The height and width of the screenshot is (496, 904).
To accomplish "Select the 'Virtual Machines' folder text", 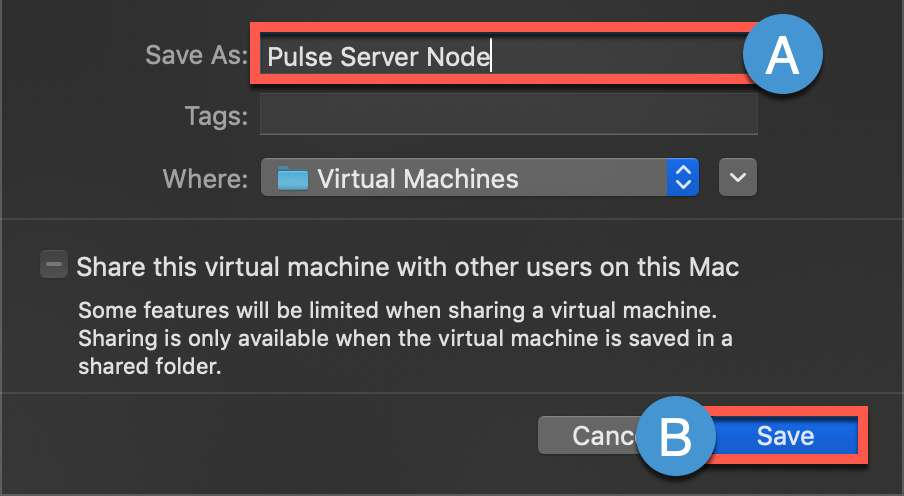I will pyautogui.click(x=418, y=179).
